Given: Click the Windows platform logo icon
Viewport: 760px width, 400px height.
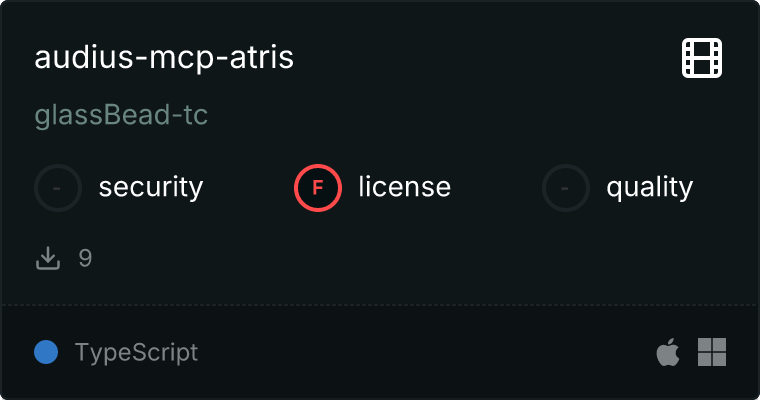Looking at the screenshot, I should tap(711, 352).
